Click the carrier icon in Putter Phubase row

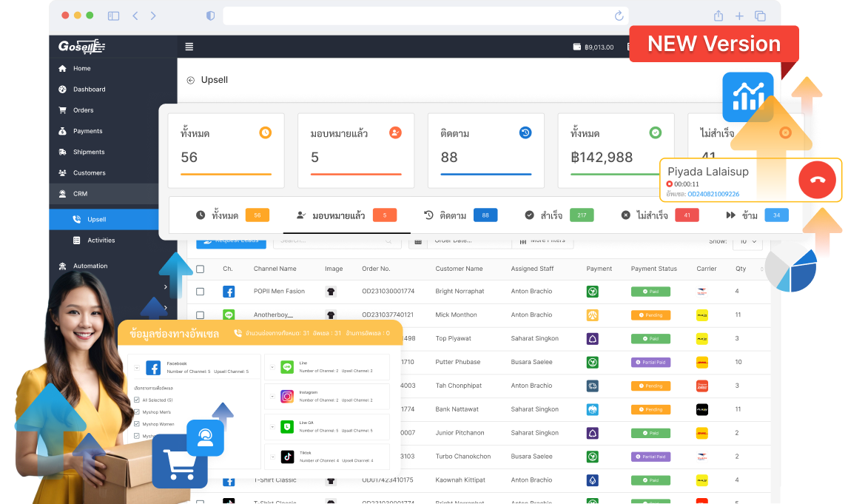point(702,363)
